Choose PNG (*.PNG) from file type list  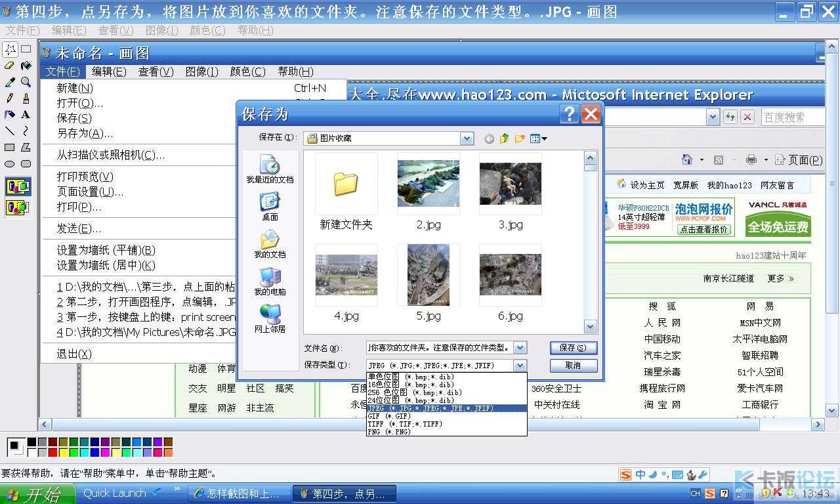pyautogui.click(x=447, y=432)
